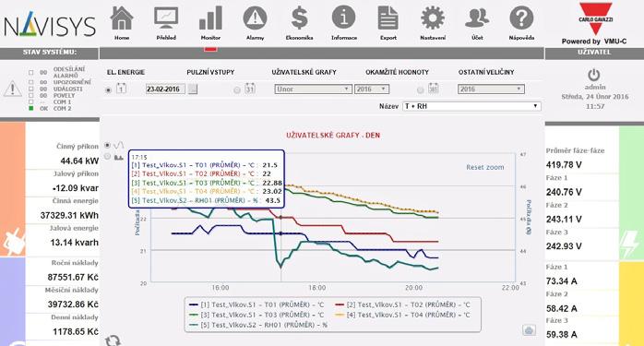Screen dimensions: 644x346
Task: Click the refresh arrows icon below chart
Action: 113,340
